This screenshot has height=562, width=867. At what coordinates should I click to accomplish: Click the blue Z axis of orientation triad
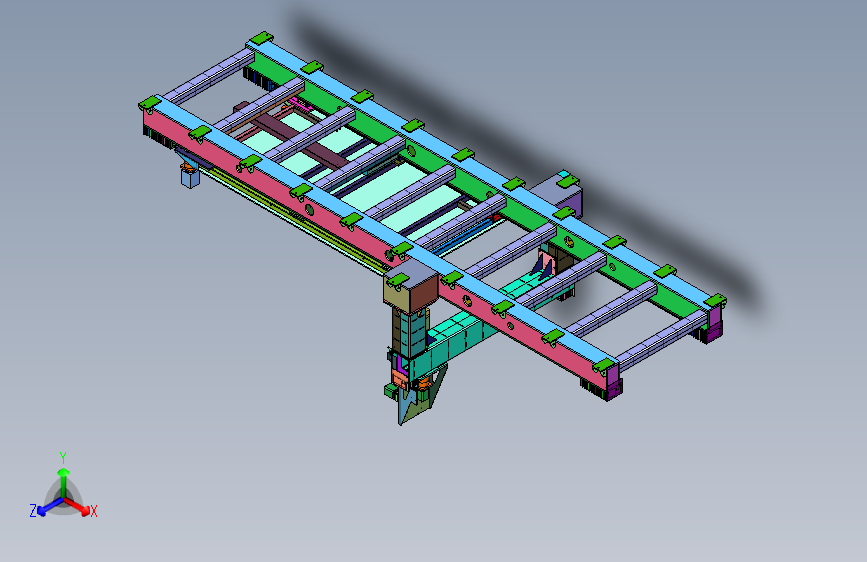(50, 507)
